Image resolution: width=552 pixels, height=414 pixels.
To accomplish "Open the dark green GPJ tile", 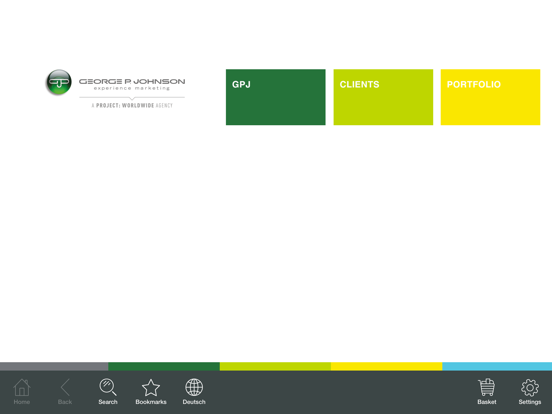I will tap(276, 97).
